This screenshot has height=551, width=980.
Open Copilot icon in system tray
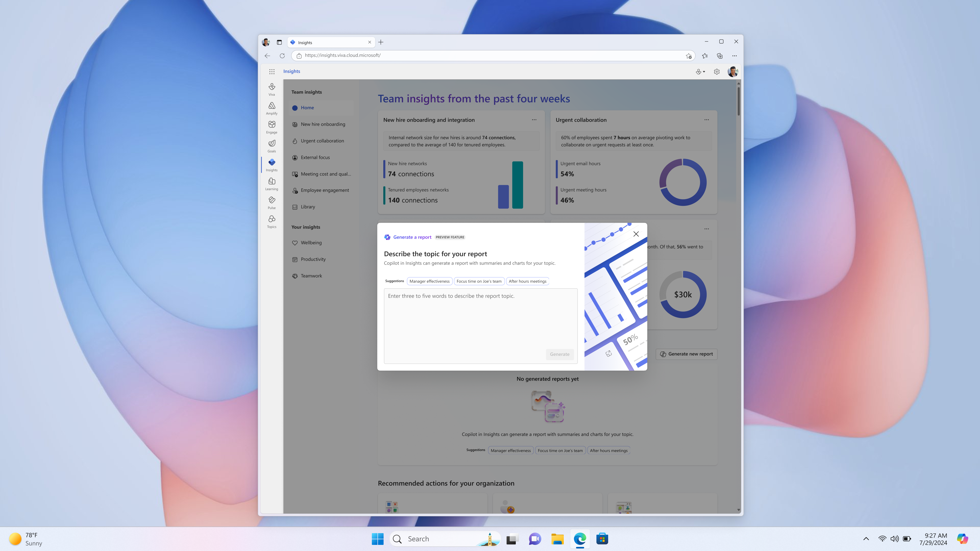click(x=962, y=539)
